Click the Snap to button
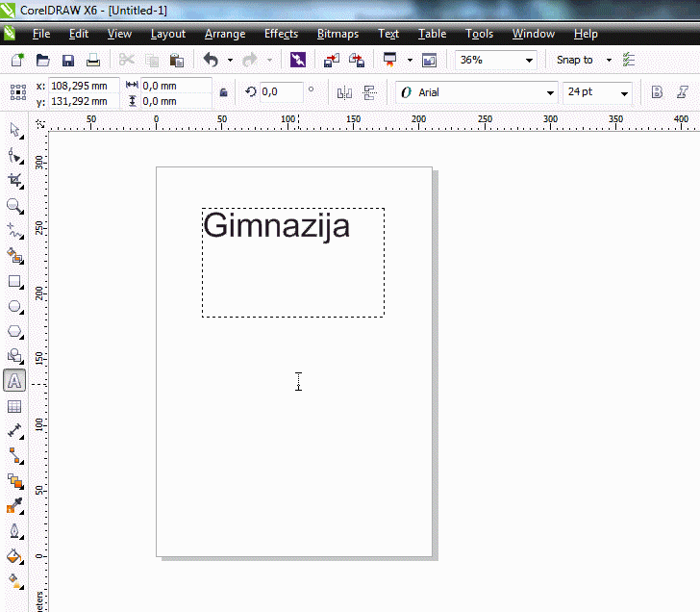 tap(575, 60)
